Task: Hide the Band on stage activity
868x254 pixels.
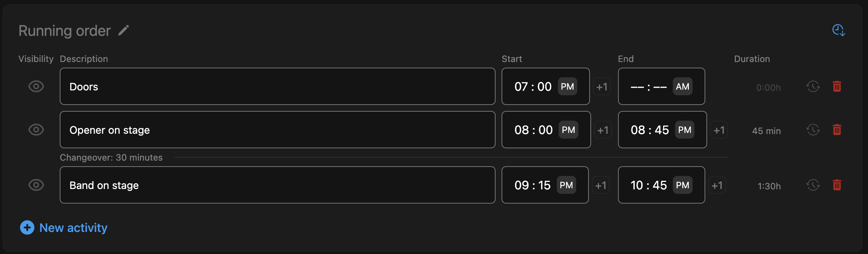Action: tap(36, 185)
